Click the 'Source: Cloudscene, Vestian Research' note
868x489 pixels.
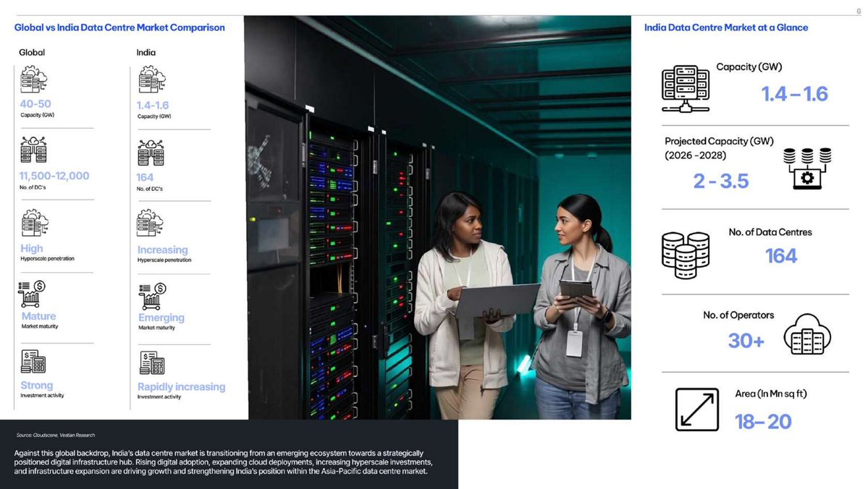click(x=55, y=435)
